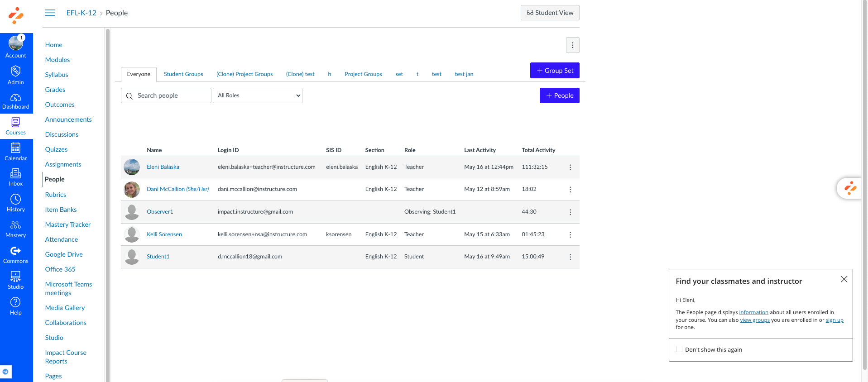Click the course navigation scrollbar

coord(107,205)
